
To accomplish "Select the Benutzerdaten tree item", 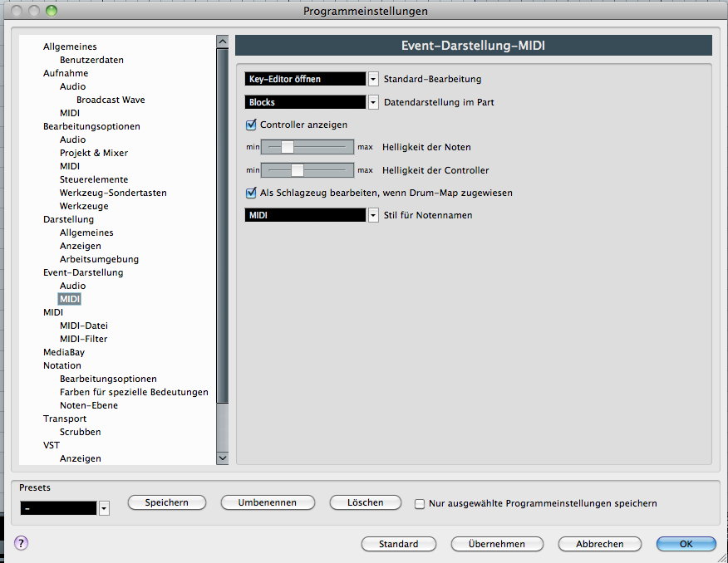I will tap(91, 60).
